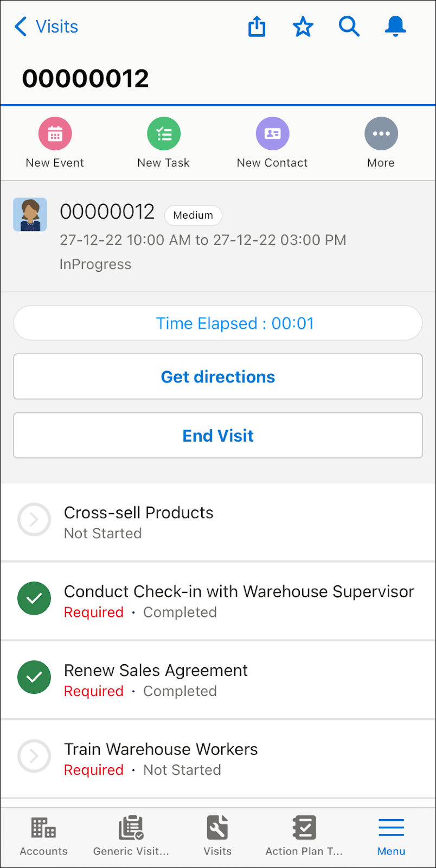Tap the share icon in header

tap(257, 26)
